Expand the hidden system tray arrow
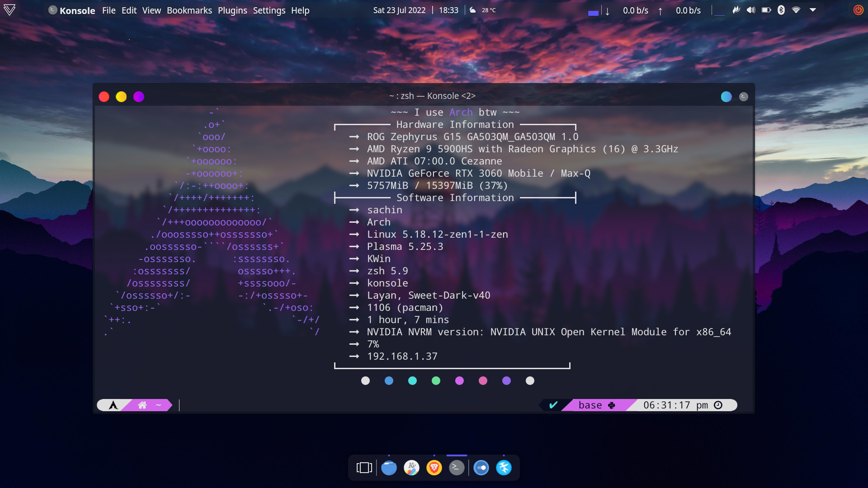868x488 pixels. [x=813, y=10]
